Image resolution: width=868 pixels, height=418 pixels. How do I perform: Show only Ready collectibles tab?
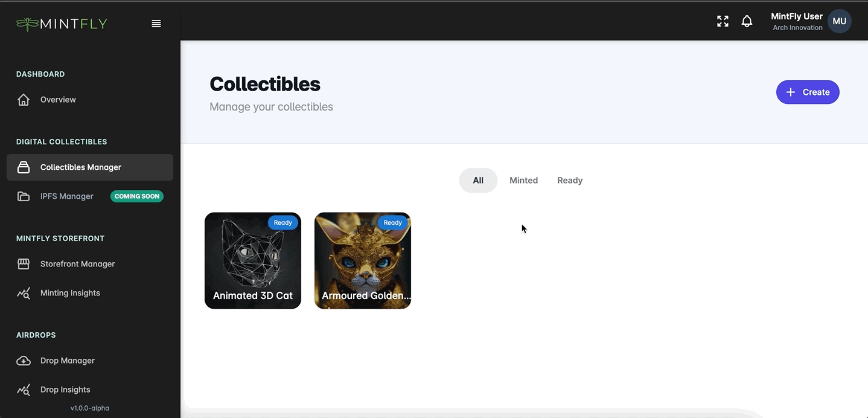coord(570,181)
